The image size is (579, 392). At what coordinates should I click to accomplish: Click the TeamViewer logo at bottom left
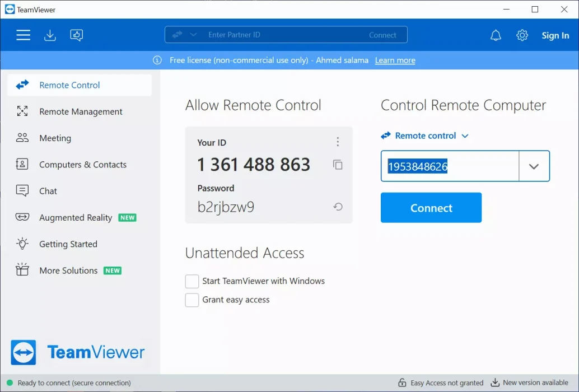[x=78, y=352]
